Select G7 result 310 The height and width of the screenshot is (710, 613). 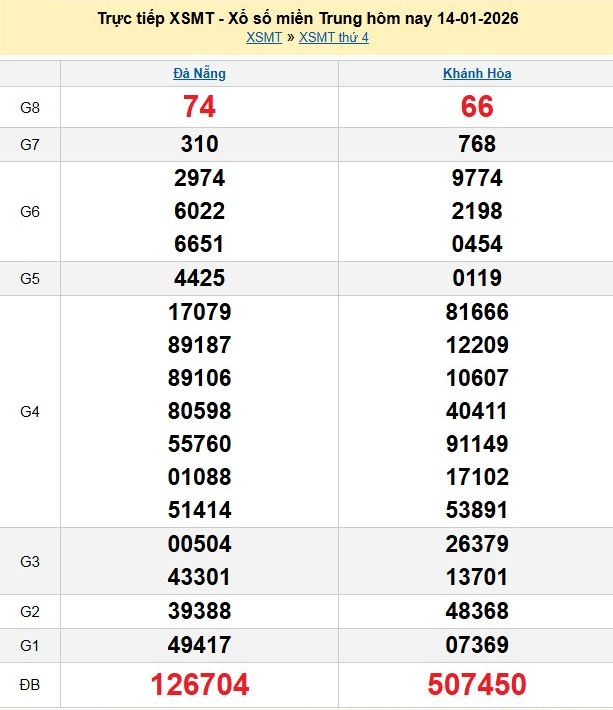[x=199, y=144]
